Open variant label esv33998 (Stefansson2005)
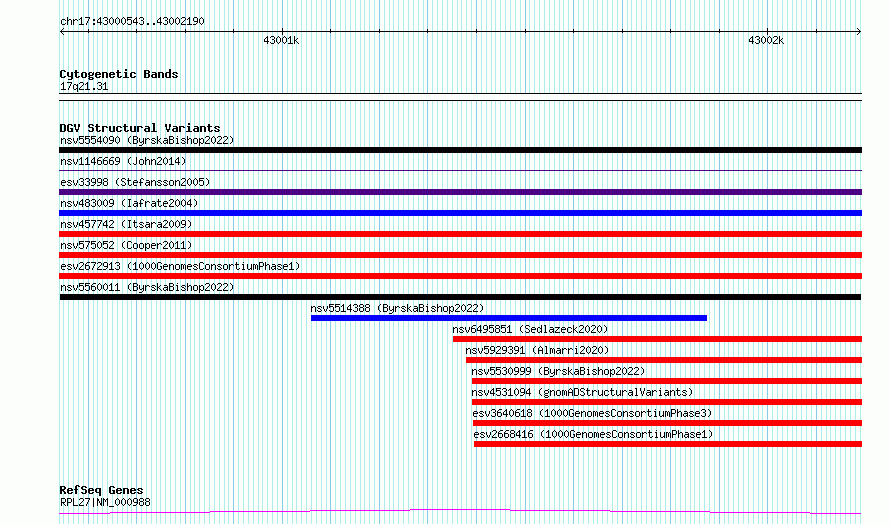The height and width of the screenshot is (524, 890). coord(135,182)
